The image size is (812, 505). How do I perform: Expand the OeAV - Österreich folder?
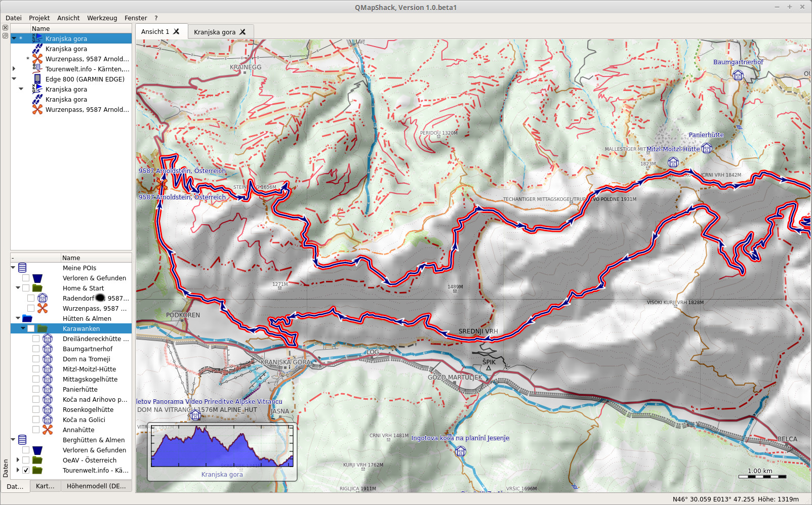[x=18, y=460]
